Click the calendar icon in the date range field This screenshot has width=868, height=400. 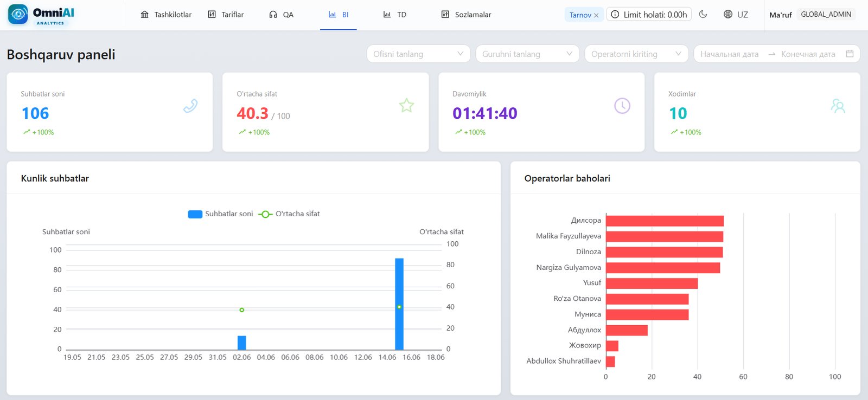[x=850, y=54]
